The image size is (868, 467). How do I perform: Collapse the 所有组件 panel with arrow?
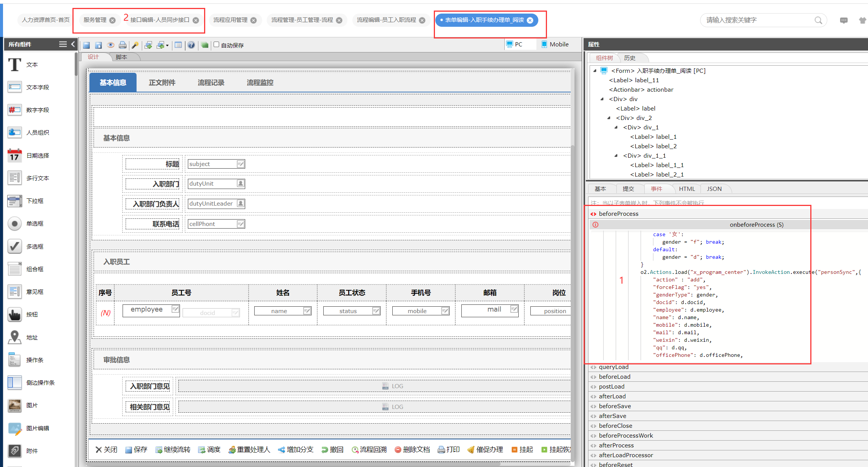click(x=73, y=44)
